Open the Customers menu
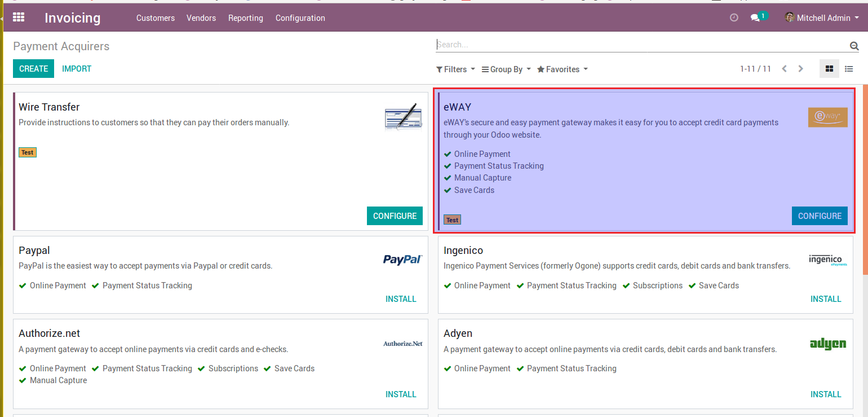 156,18
